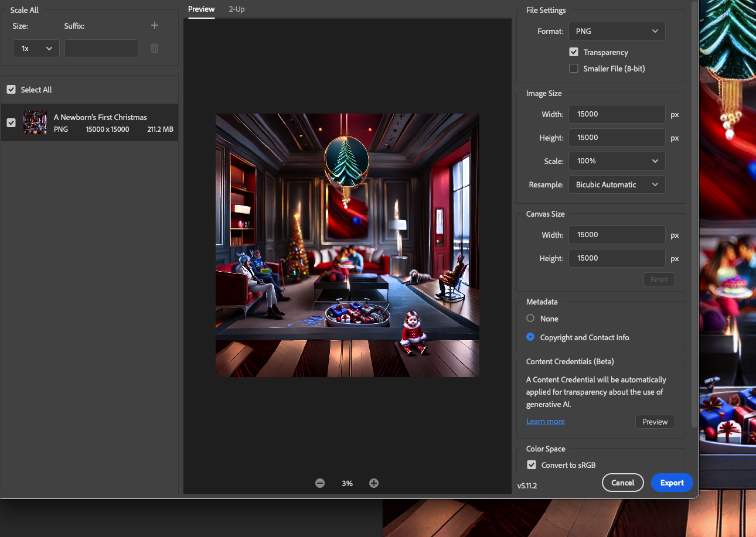Open Resample Bicubic Automatic dropdown
This screenshot has width=756, height=537.
617,184
